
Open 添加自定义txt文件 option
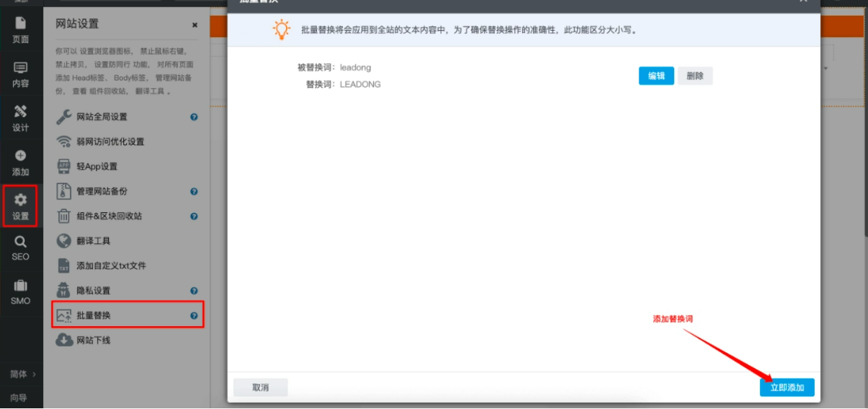point(111,266)
